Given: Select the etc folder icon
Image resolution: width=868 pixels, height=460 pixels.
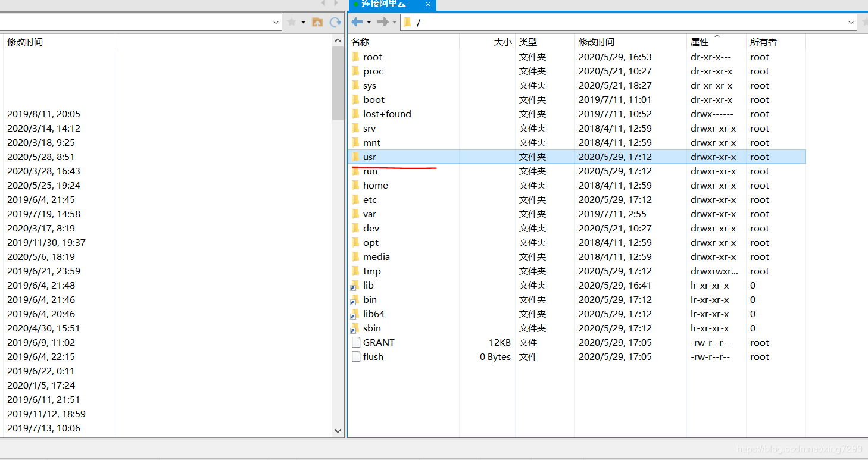Looking at the screenshot, I should (355, 199).
